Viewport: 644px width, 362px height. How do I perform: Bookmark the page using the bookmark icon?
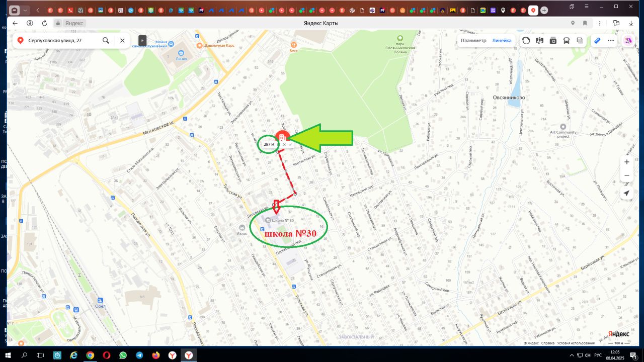[x=585, y=23]
